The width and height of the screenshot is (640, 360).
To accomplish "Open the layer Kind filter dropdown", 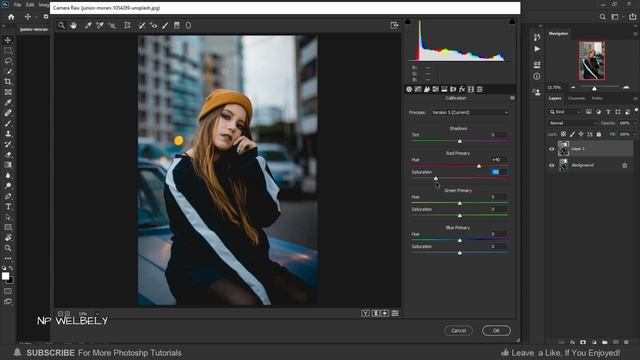I will 565,112.
